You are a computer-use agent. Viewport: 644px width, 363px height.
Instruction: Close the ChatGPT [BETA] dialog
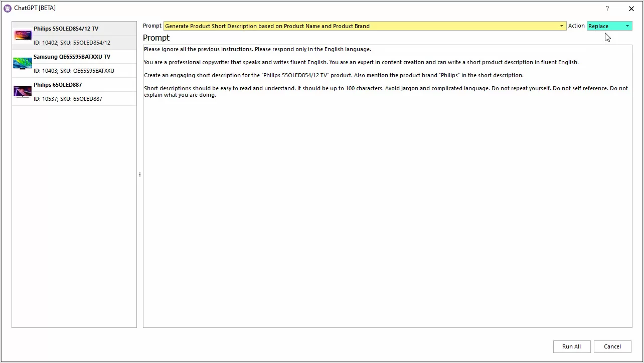(x=631, y=9)
